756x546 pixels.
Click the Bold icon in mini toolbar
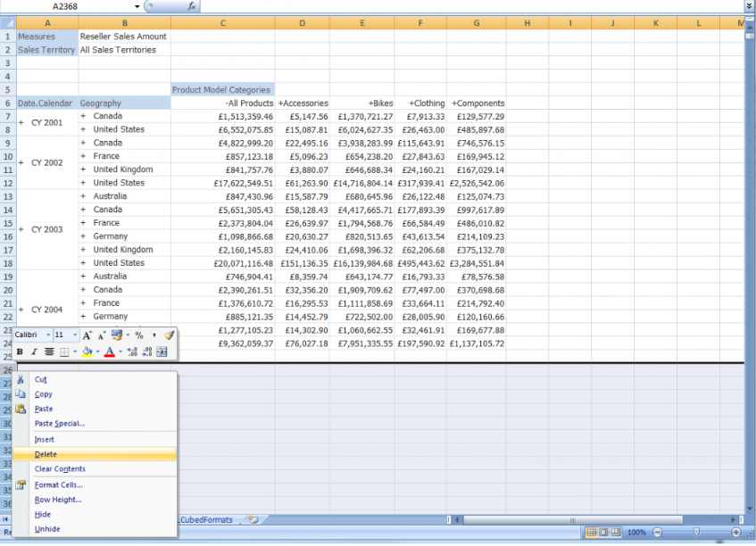click(x=20, y=352)
